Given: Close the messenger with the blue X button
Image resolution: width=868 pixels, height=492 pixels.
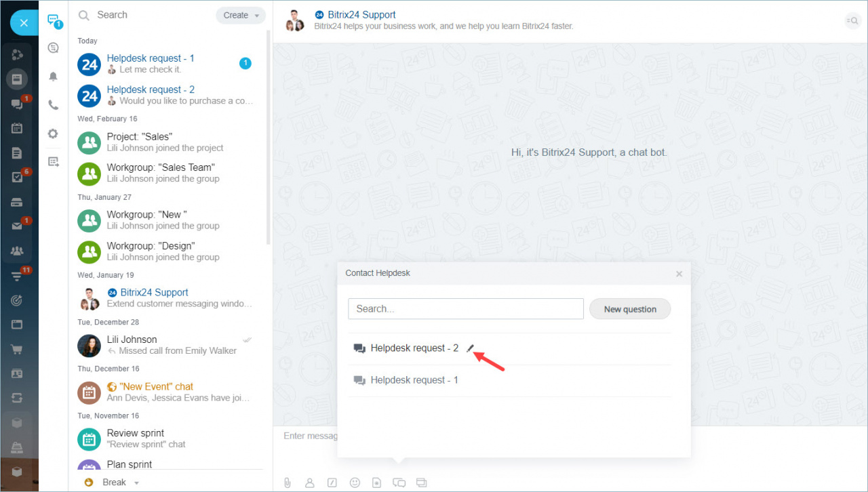Looking at the screenshot, I should (x=24, y=23).
